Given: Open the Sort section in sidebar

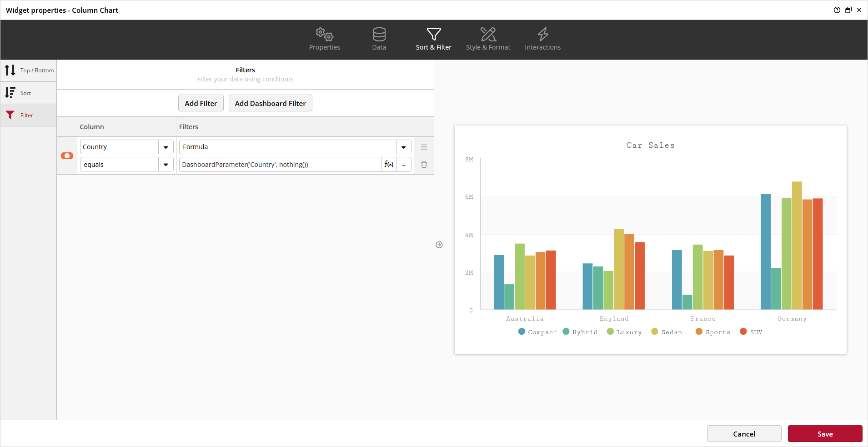Looking at the screenshot, I should 29,93.
